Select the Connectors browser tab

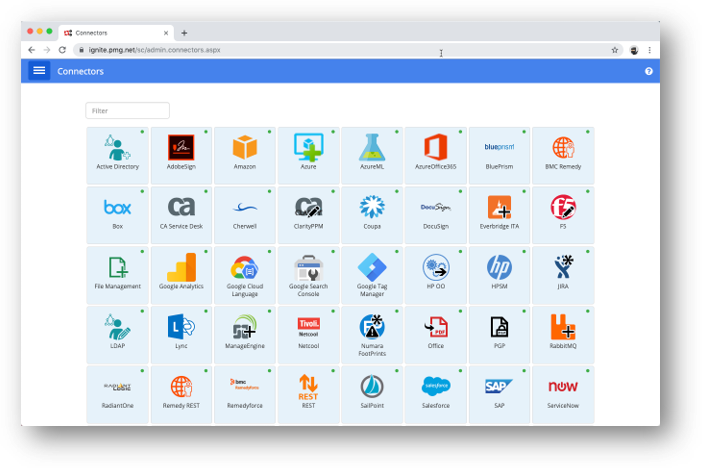[116, 33]
